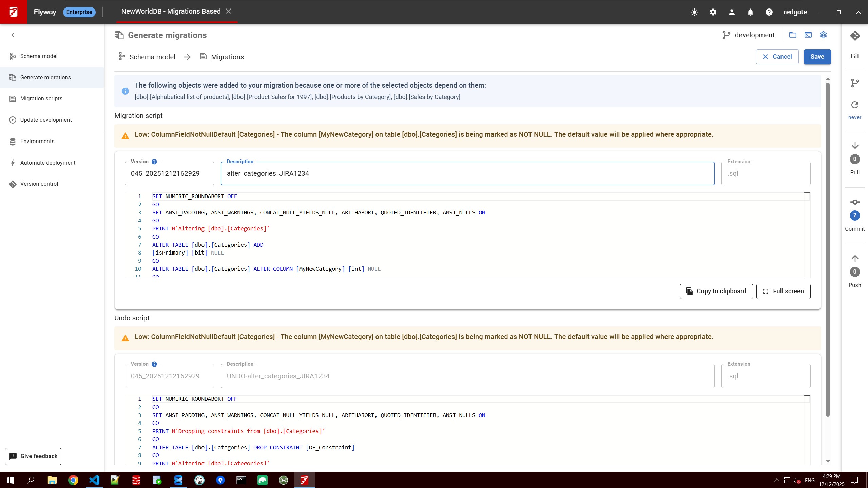Collapse sidebar using the back chevron
Screen dimensions: 868x488
(x=13, y=34)
